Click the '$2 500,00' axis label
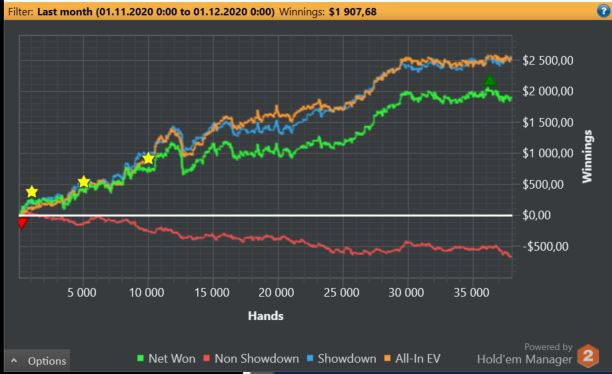Image resolution: width=612 pixels, height=374 pixels. tap(548, 61)
